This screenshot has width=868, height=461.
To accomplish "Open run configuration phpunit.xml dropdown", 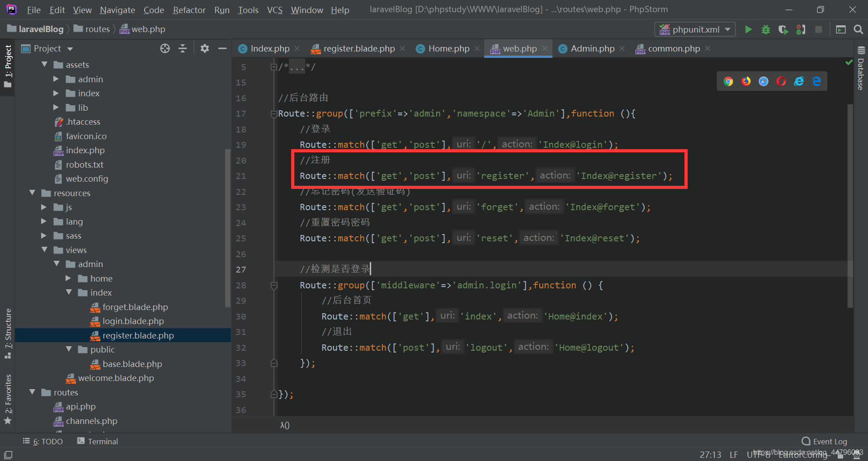I will click(x=695, y=29).
